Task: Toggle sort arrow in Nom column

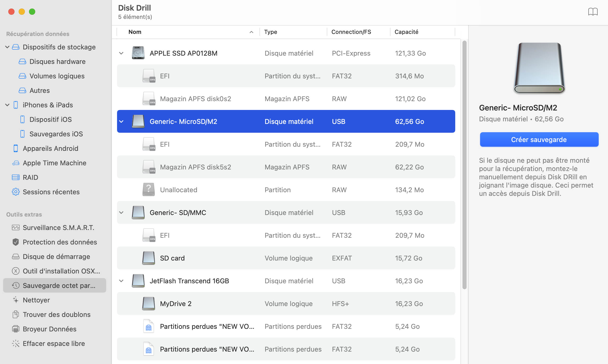Action: (251, 32)
